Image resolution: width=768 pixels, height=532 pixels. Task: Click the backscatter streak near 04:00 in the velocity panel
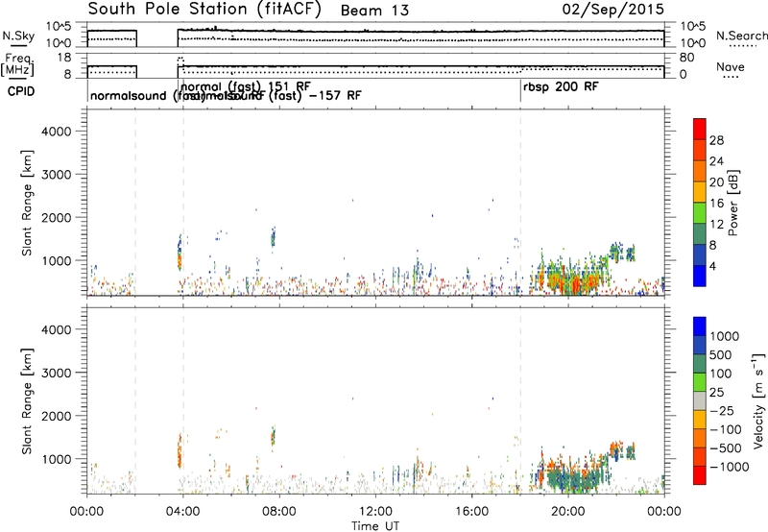tap(180, 450)
